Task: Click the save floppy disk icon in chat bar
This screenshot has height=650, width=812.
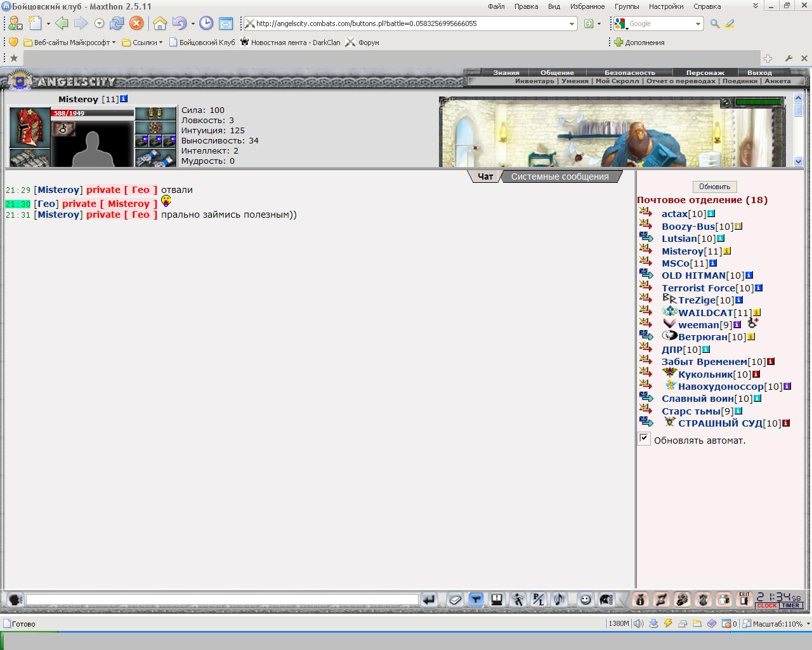Action: [x=497, y=599]
